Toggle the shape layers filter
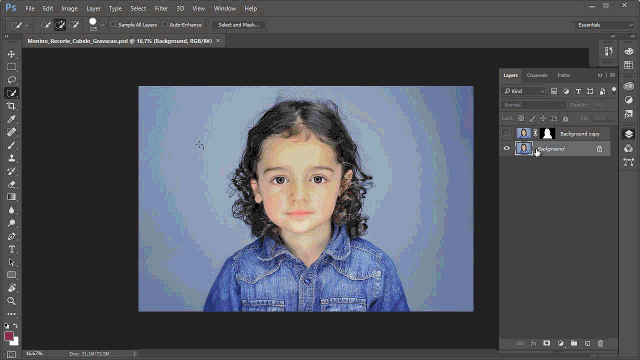Viewport: 640px width, 360px height. [590, 91]
